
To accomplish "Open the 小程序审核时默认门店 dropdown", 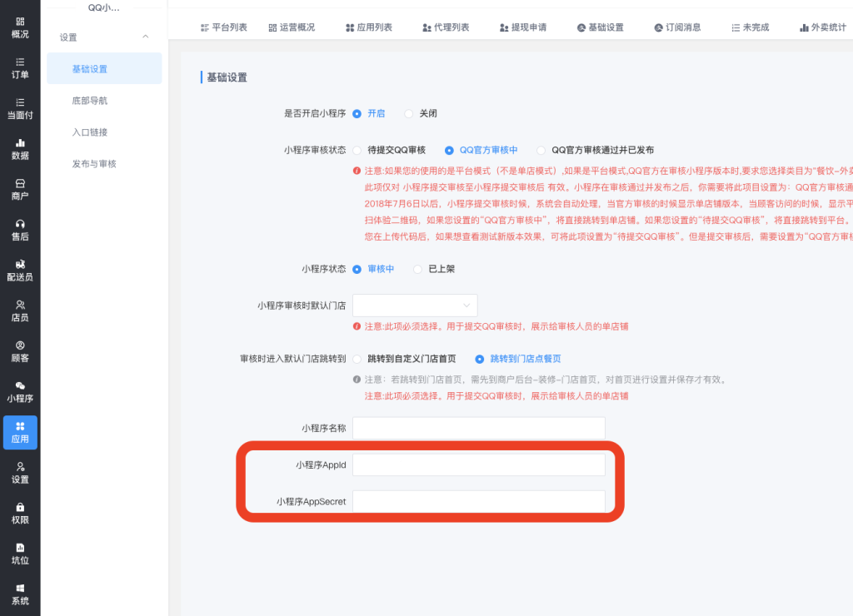I will click(415, 306).
